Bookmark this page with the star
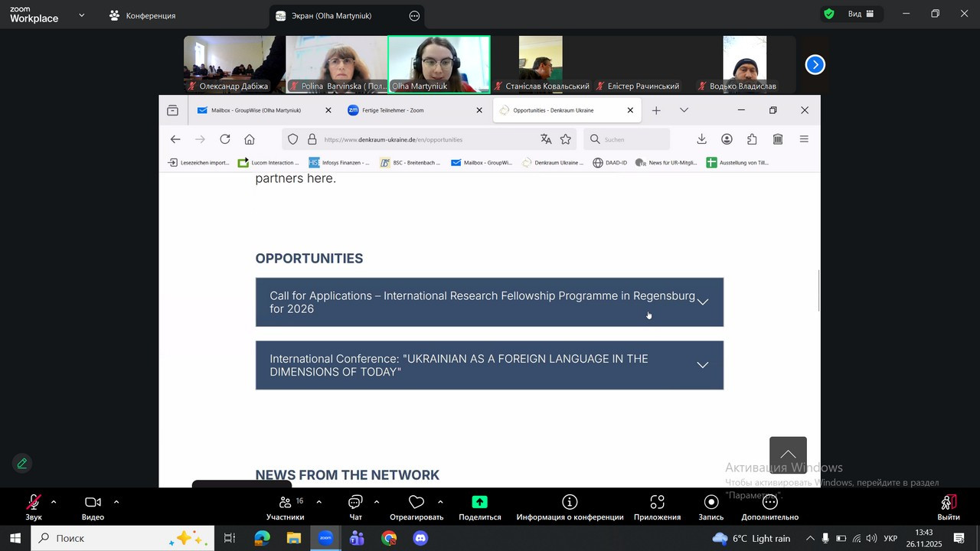 (x=566, y=139)
